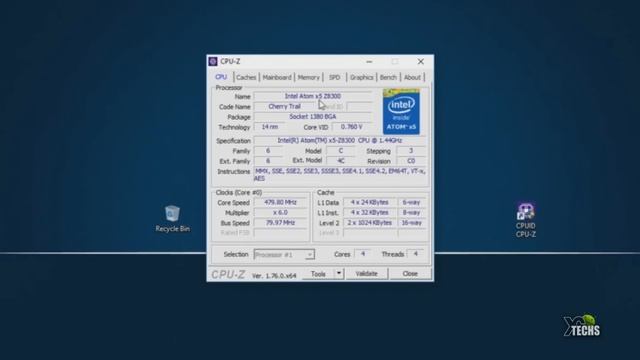
Task: Select the Graphics tab
Action: 361,77
